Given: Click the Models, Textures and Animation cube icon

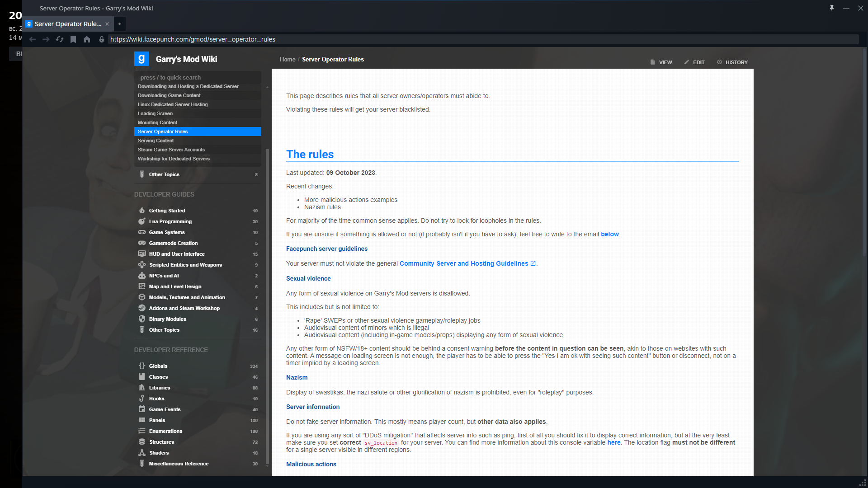Looking at the screenshot, I should [x=142, y=297].
